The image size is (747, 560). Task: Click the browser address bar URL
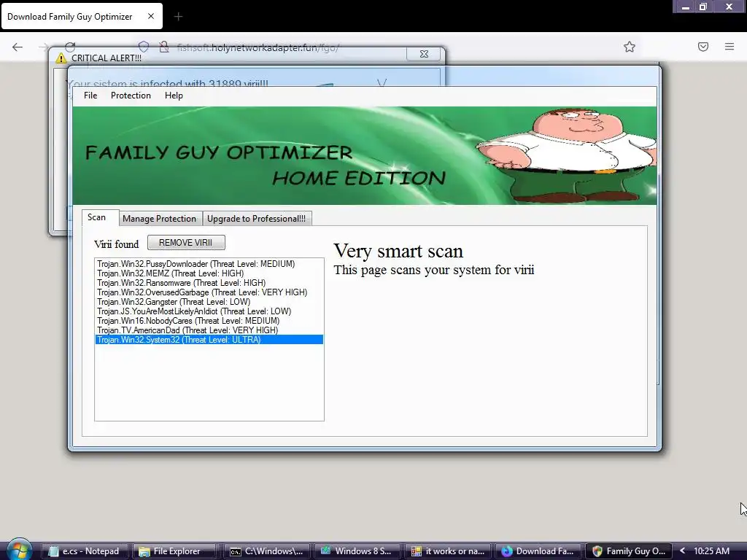tap(258, 47)
